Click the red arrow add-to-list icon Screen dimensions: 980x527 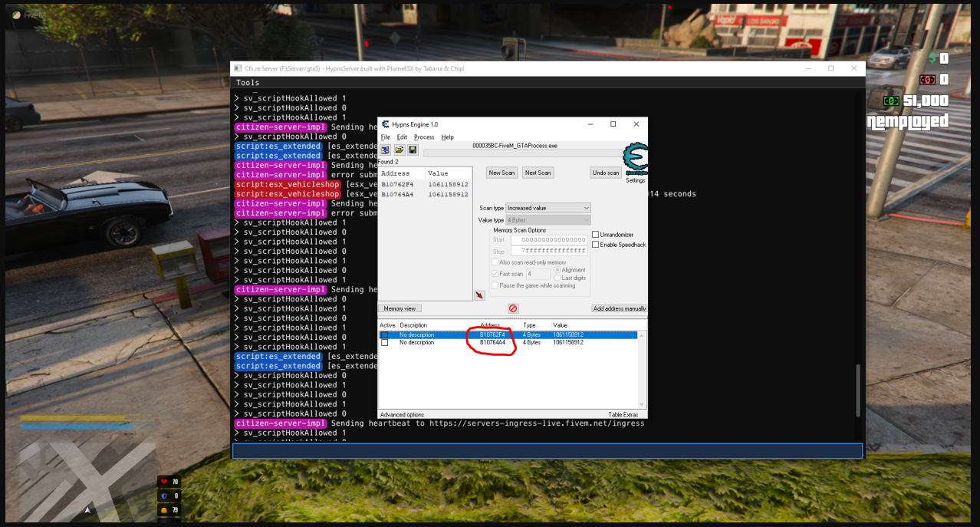479,295
